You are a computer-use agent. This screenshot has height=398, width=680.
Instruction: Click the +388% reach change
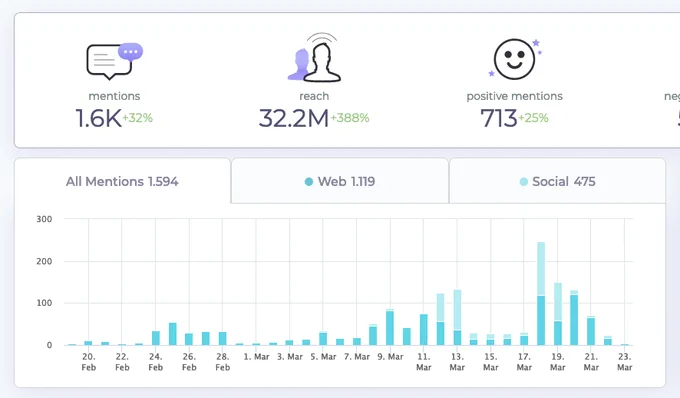point(350,118)
